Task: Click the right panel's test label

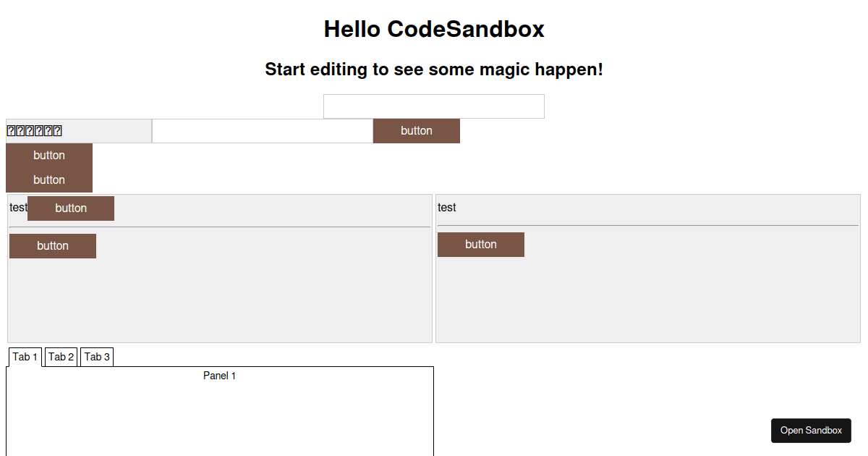Action: (446, 207)
